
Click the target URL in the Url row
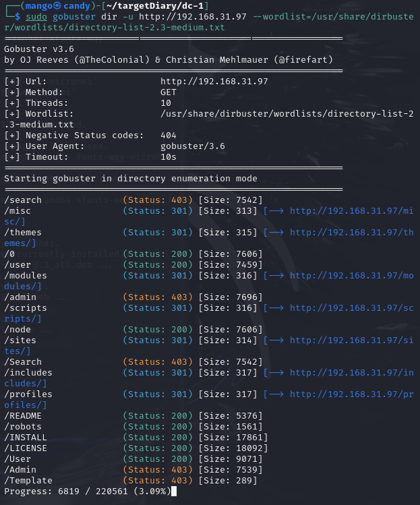(214, 81)
